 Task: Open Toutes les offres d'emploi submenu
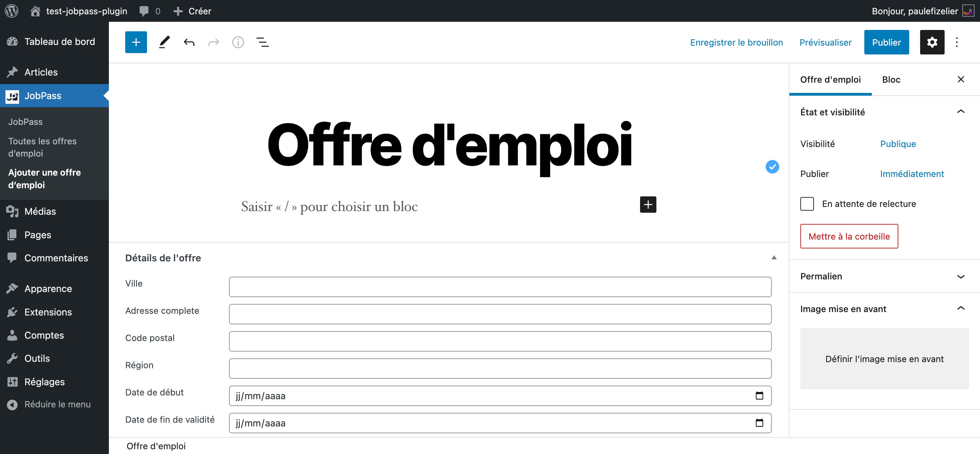[x=42, y=147]
